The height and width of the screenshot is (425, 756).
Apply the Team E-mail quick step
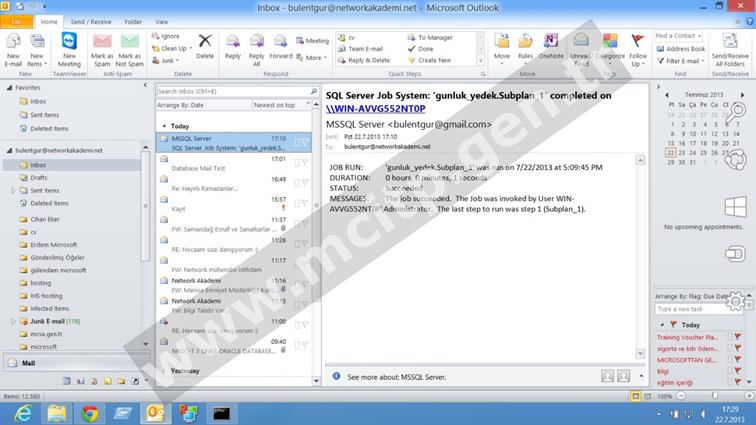coord(360,49)
